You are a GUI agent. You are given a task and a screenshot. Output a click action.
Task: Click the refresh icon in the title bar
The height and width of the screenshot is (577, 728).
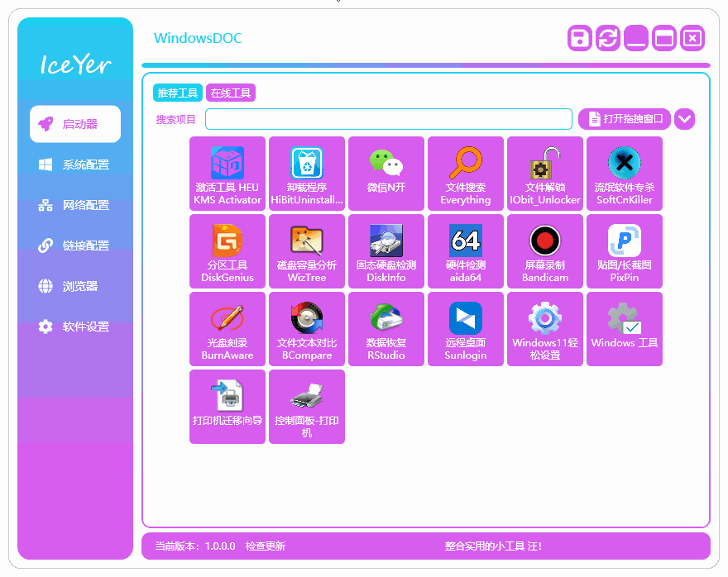608,38
